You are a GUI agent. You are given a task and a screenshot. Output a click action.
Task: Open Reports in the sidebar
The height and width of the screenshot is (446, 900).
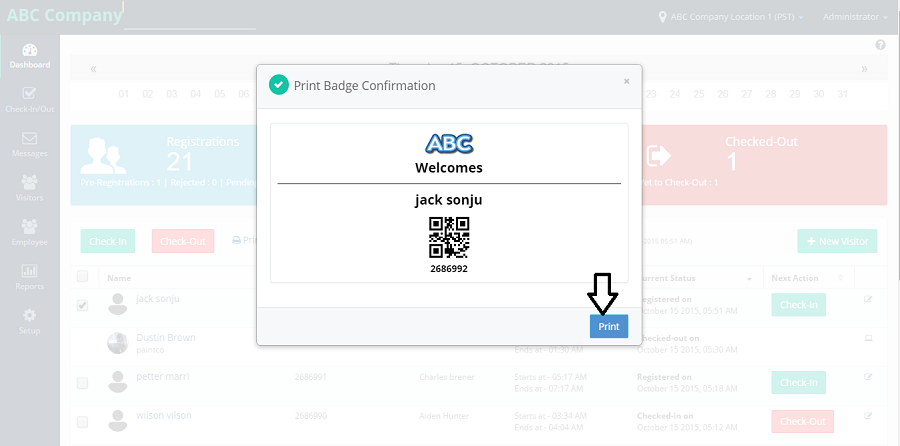(30, 278)
